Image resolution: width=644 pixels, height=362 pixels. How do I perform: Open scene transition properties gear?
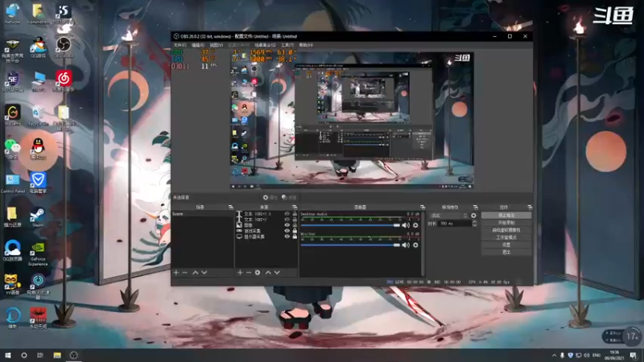click(473, 216)
